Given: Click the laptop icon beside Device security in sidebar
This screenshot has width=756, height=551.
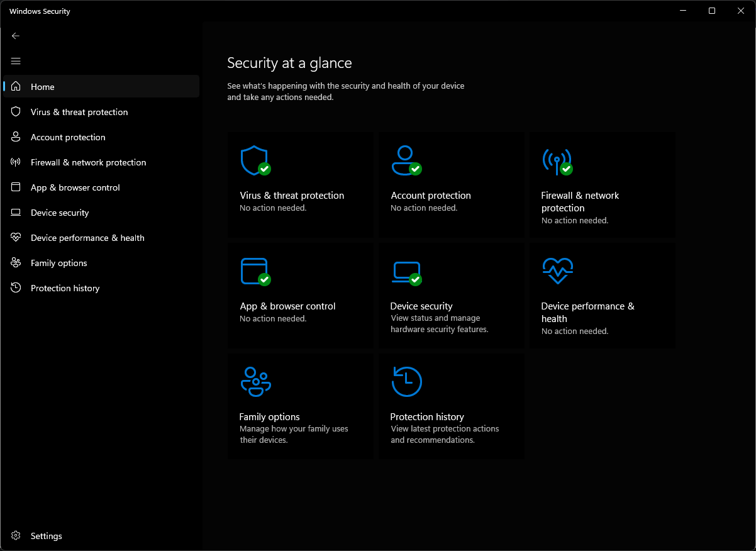Looking at the screenshot, I should click(16, 213).
